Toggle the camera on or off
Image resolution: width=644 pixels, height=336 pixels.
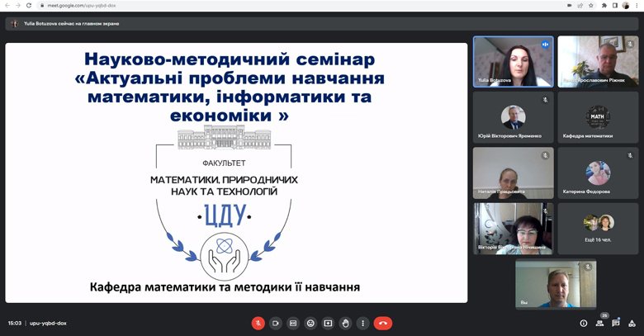click(x=276, y=324)
